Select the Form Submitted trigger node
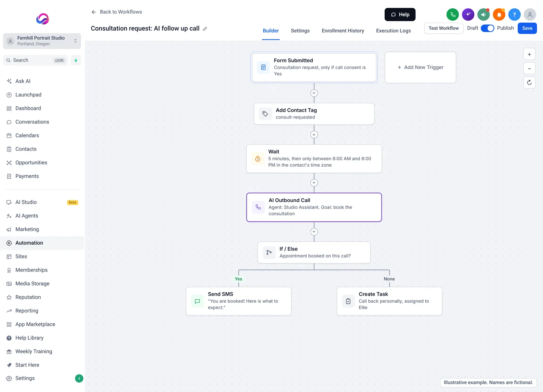The width and height of the screenshot is (543, 392). pyautogui.click(x=314, y=67)
